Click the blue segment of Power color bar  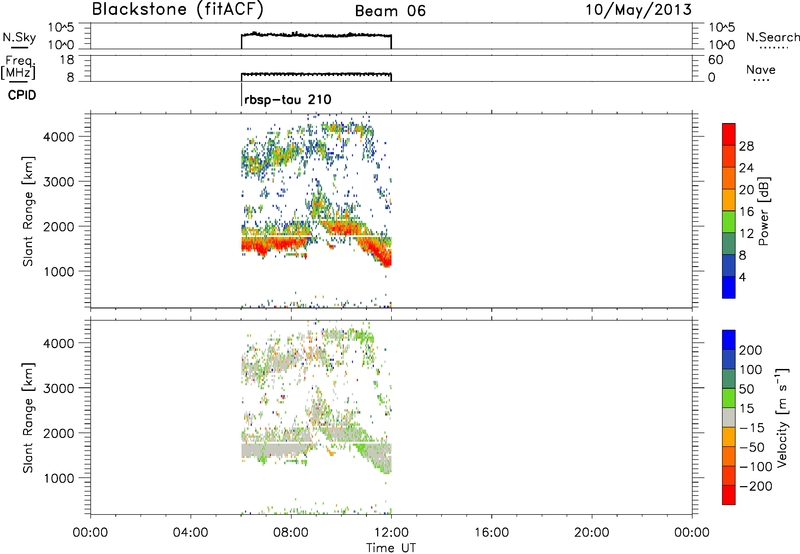729,287
